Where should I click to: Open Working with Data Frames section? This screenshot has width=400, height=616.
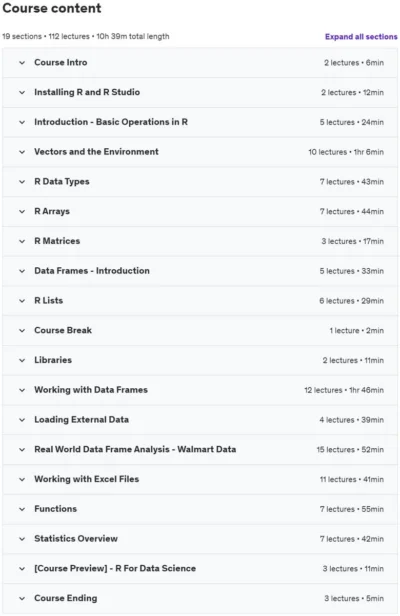(x=200, y=390)
